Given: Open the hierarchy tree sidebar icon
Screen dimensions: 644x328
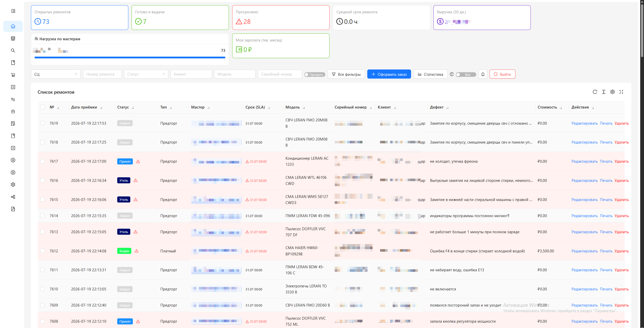Looking at the screenshot, I should pyautogui.click(x=13, y=197).
